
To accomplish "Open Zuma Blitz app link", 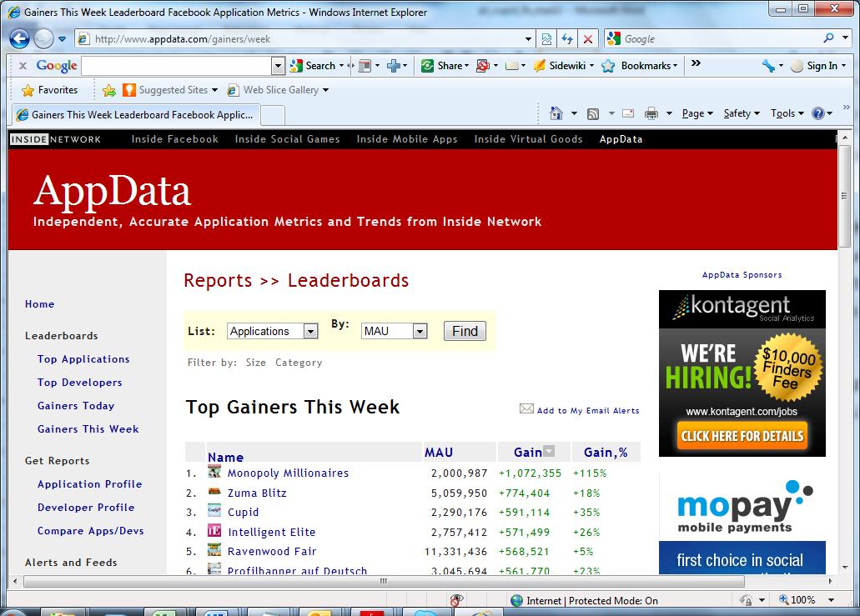I will coord(257,493).
